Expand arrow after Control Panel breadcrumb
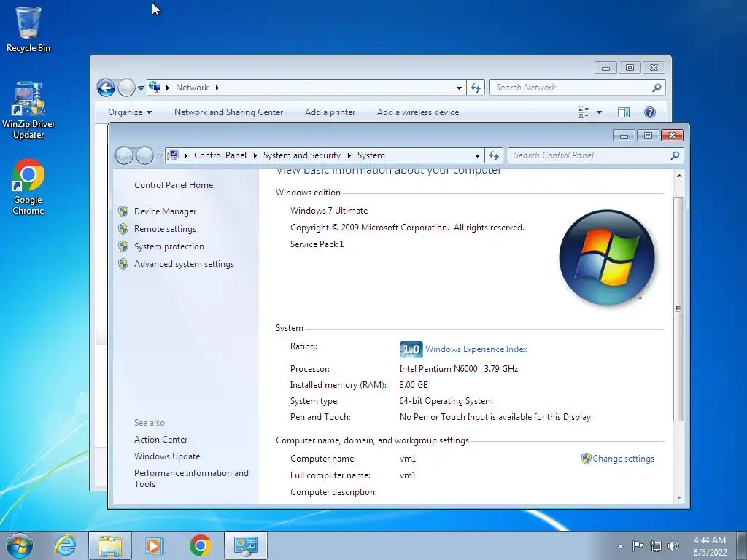The height and width of the screenshot is (560, 747). tap(255, 156)
